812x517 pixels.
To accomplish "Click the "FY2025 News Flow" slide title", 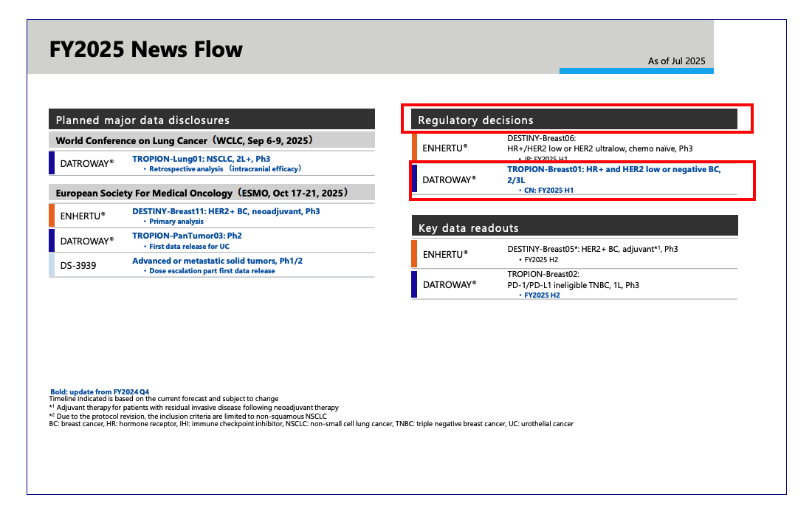I will coord(146,49).
